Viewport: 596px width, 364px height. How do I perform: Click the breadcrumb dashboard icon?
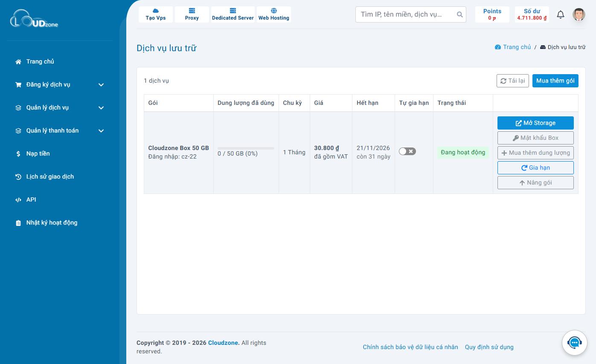[x=498, y=47]
